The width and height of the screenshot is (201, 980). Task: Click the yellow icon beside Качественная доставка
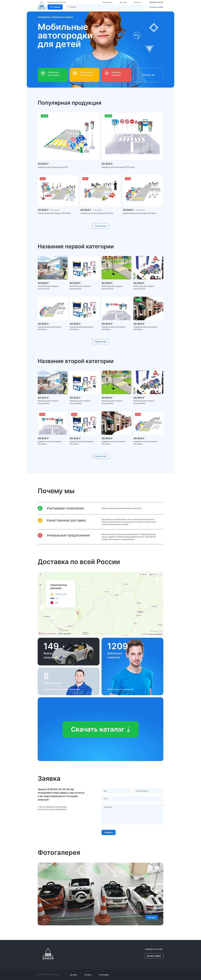40,520
